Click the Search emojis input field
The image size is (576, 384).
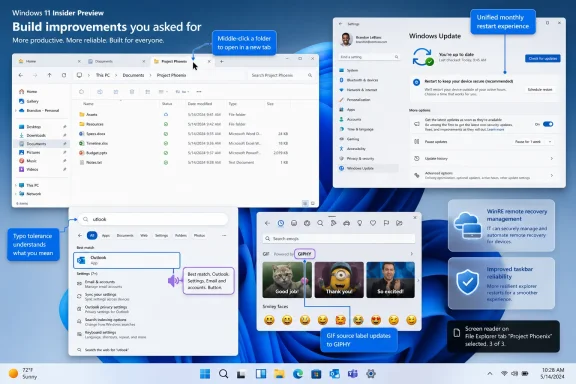tap(339, 238)
